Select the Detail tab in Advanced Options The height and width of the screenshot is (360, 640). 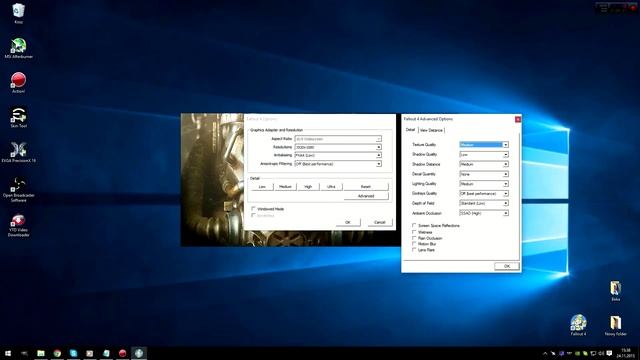[410, 130]
